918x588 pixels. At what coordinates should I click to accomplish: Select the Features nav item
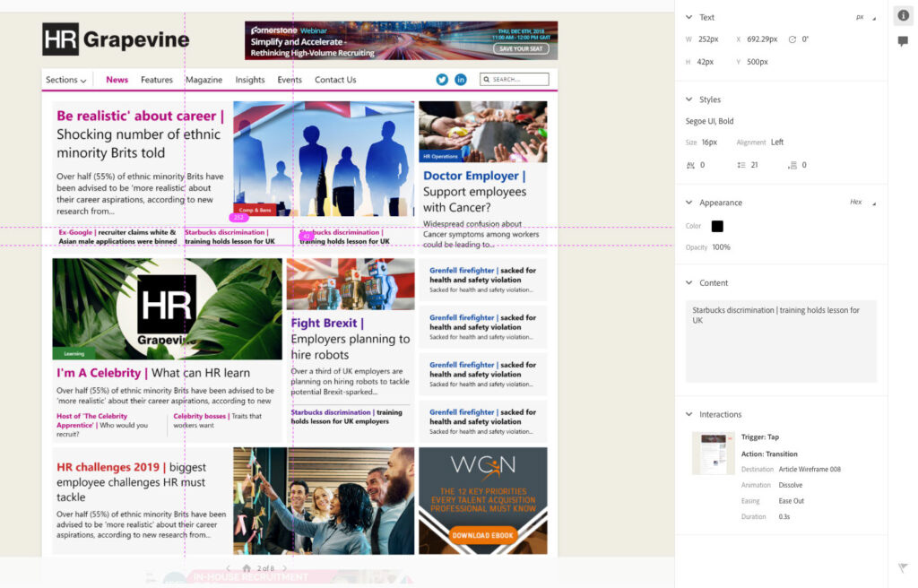[x=156, y=80]
